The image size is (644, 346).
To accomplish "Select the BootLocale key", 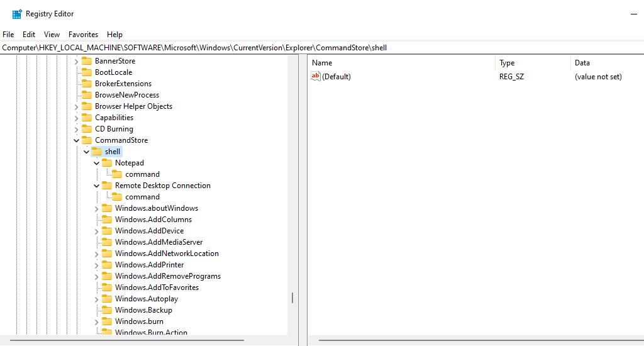I will (x=113, y=72).
